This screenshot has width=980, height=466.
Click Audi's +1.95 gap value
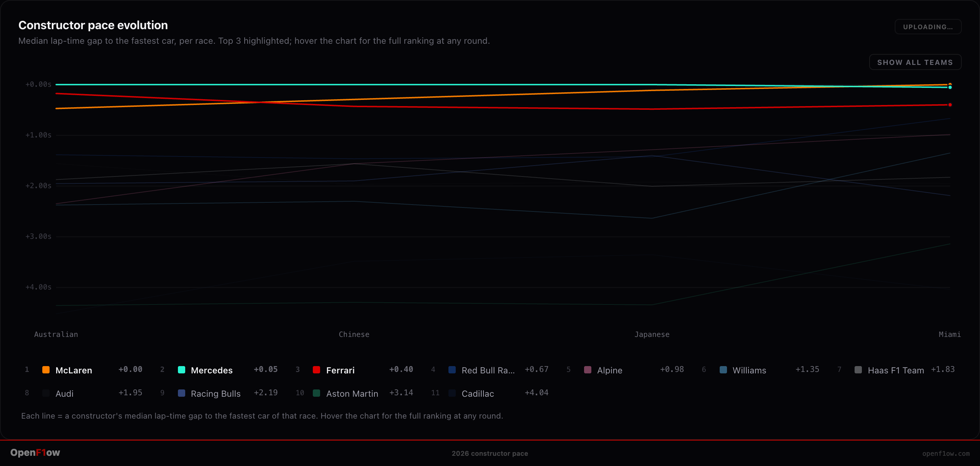pyautogui.click(x=131, y=393)
